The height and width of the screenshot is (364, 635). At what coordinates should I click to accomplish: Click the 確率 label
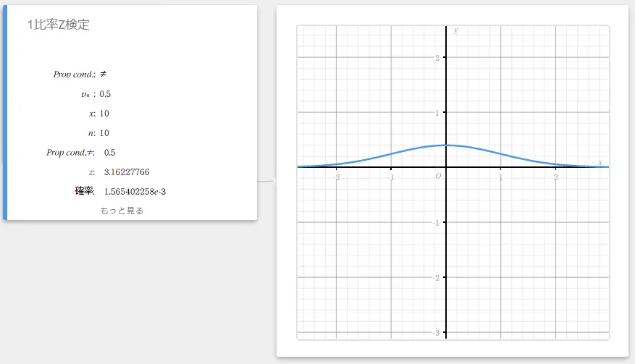pos(84,191)
